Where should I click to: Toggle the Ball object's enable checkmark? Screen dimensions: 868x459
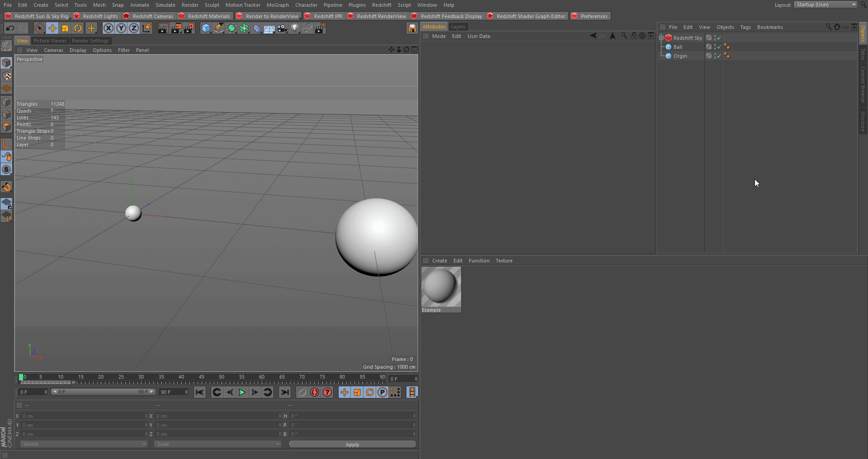(719, 47)
